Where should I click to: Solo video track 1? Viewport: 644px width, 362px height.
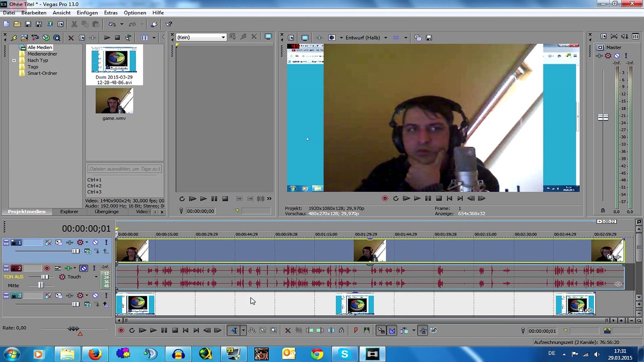click(x=106, y=243)
